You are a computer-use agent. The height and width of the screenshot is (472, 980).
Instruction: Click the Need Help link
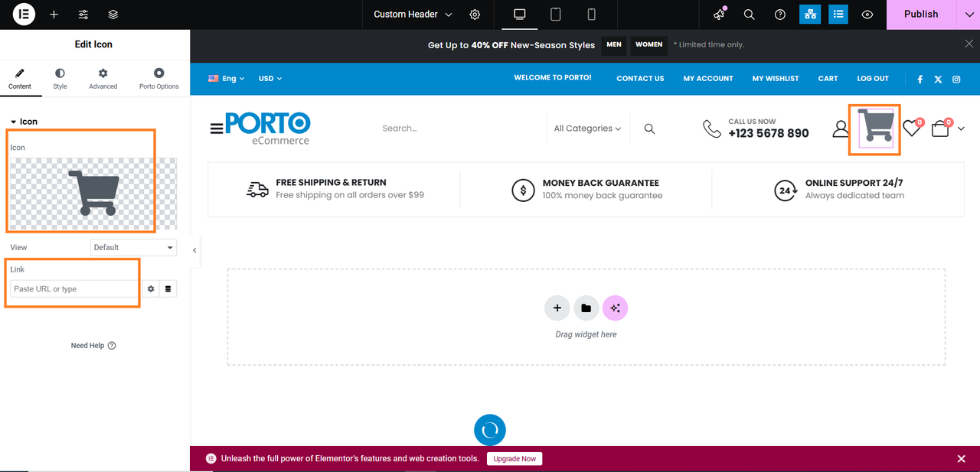click(x=93, y=346)
